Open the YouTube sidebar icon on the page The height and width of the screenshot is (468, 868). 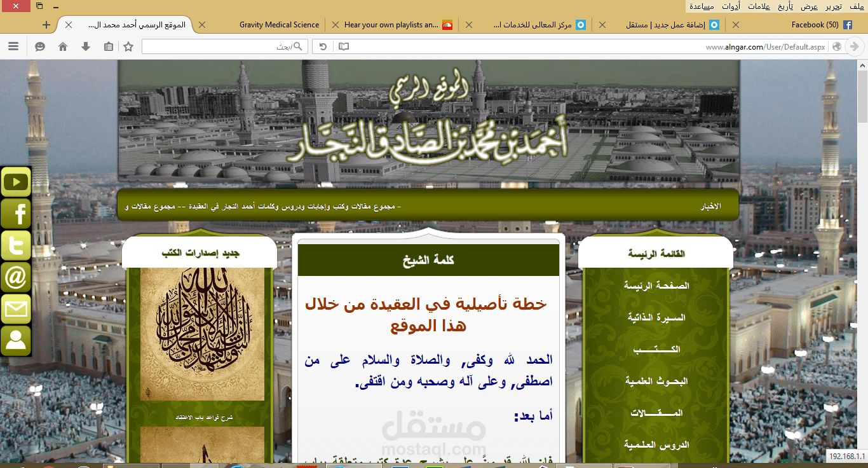click(16, 182)
